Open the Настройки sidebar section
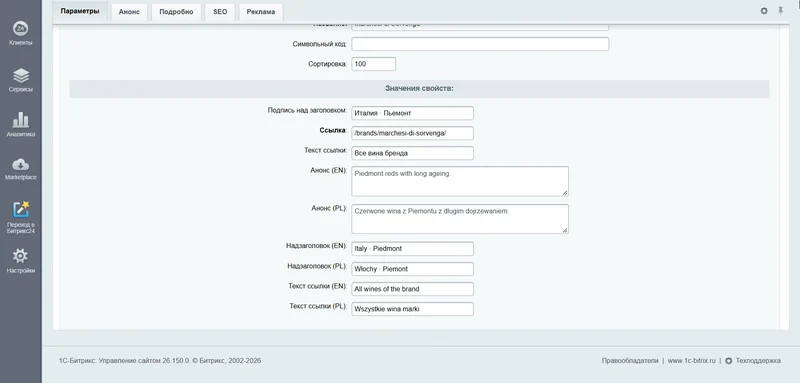 click(20, 261)
